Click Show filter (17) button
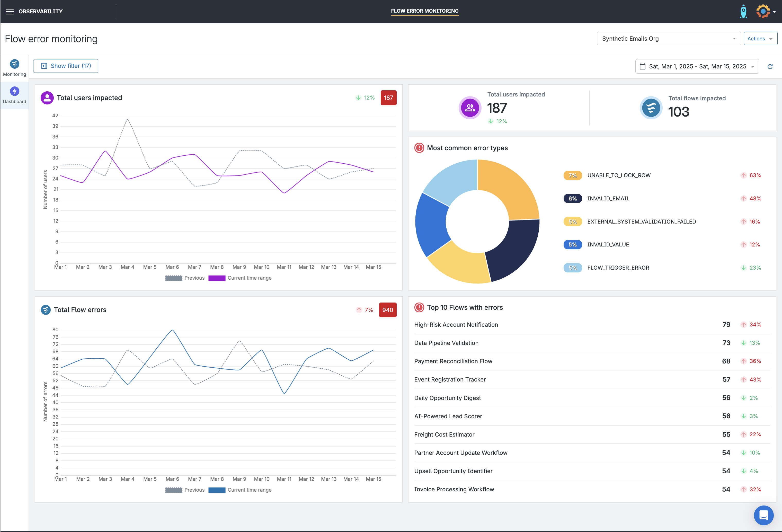This screenshot has height=532, width=782. [66, 66]
